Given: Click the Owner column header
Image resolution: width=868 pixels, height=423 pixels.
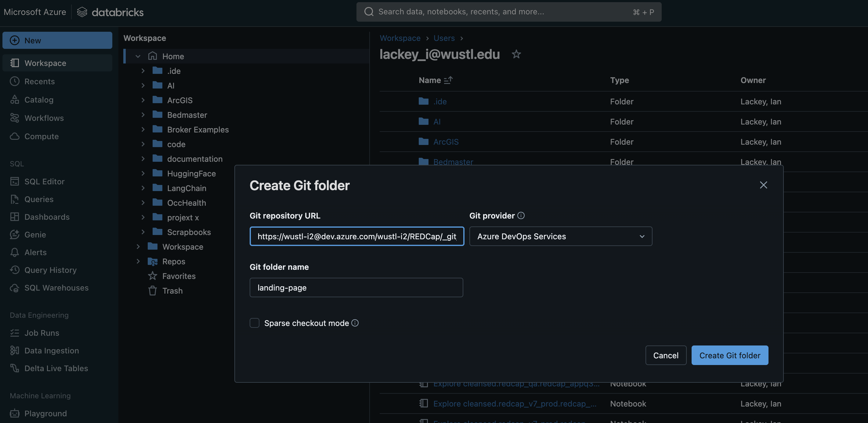Looking at the screenshot, I should point(753,80).
